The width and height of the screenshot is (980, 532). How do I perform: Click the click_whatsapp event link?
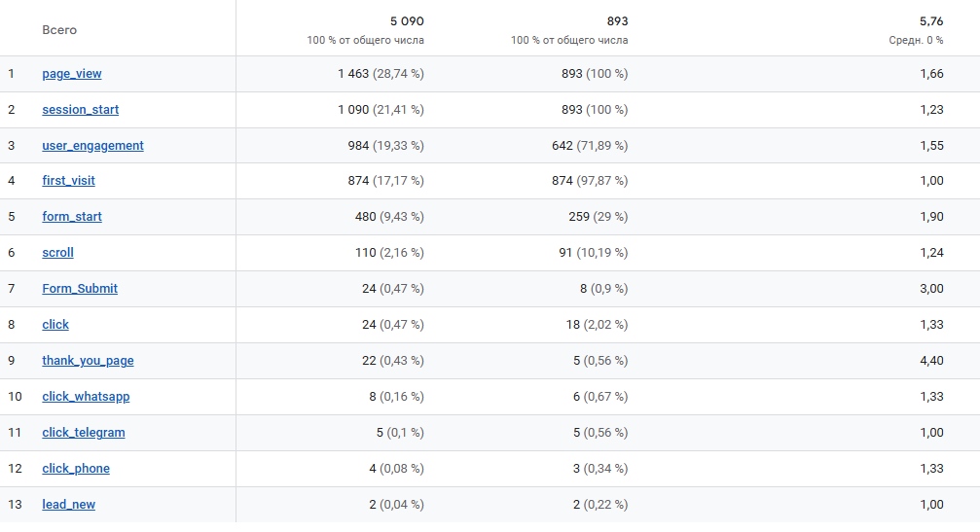86,397
